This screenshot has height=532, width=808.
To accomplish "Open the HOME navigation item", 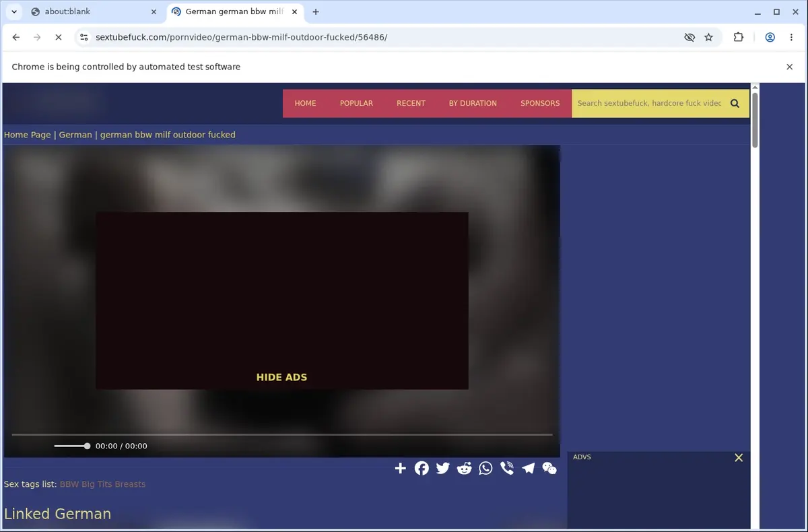I will point(305,103).
